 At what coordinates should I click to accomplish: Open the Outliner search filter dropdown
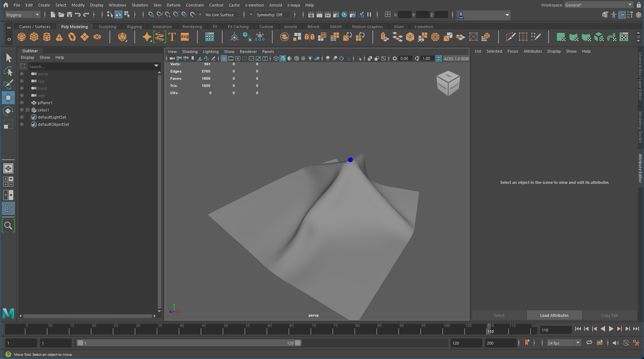click(156, 66)
